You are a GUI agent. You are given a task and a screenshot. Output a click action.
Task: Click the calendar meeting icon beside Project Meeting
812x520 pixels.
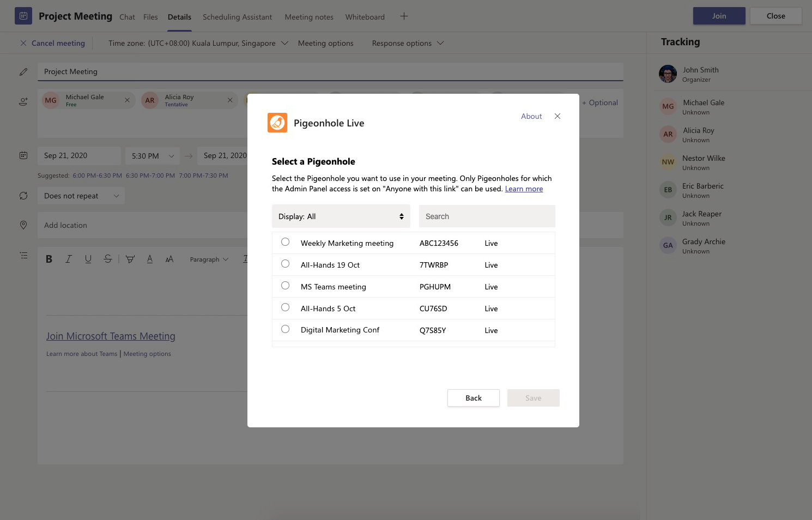pyautogui.click(x=23, y=16)
